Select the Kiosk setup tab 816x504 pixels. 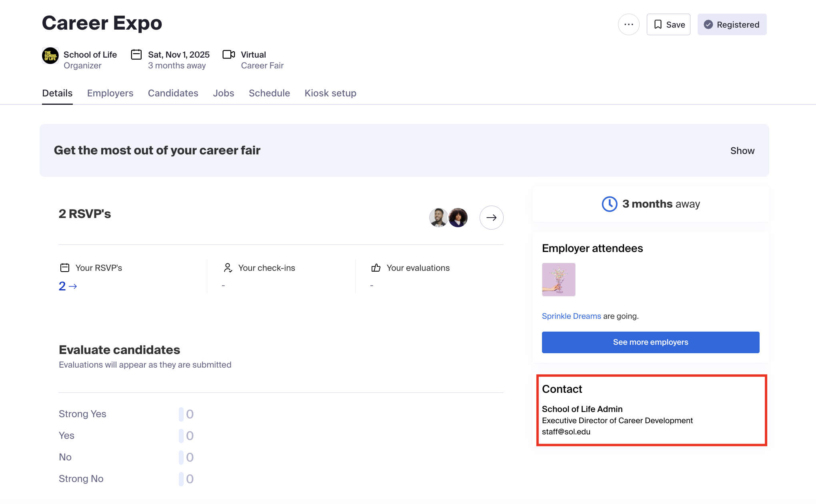330,93
